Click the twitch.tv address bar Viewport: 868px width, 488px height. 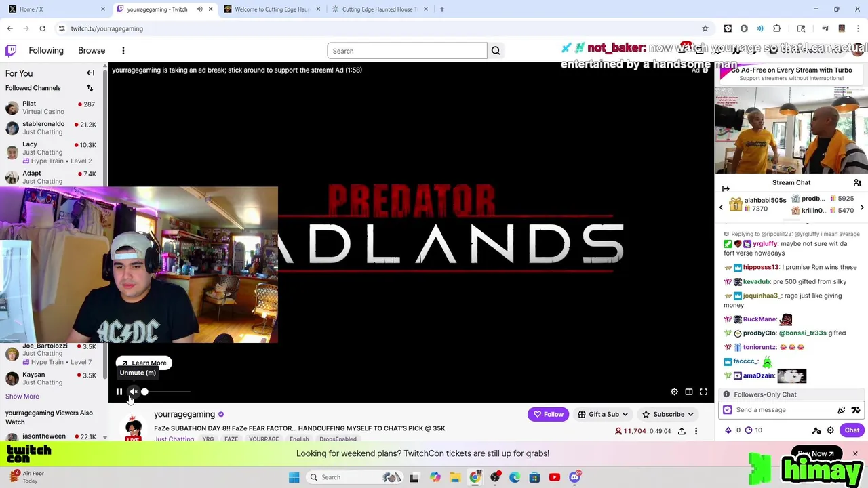(x=380, y=28)
